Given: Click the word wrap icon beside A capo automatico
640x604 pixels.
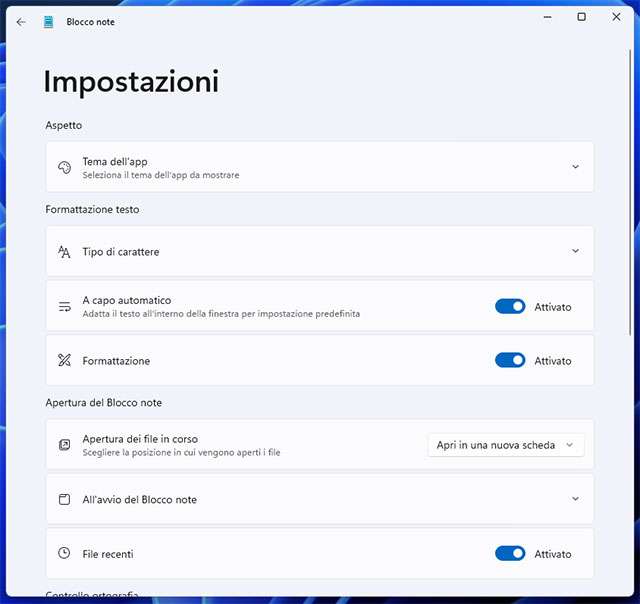Looking at the screenshot, I should (x=64, y=306).
